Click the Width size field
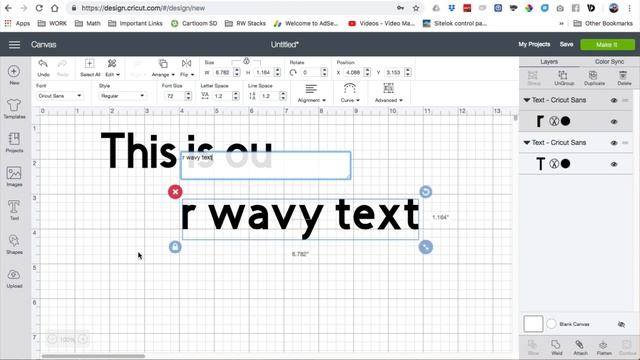This screenshot has height=360, width=640. pyautogui.click(x=223, y=73)
